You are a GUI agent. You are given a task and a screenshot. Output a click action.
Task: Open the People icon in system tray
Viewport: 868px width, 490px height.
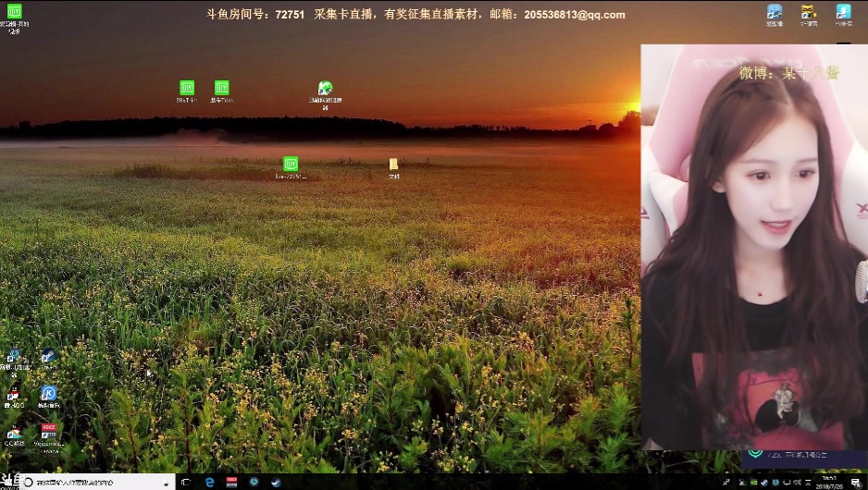[x=726, y=483]
